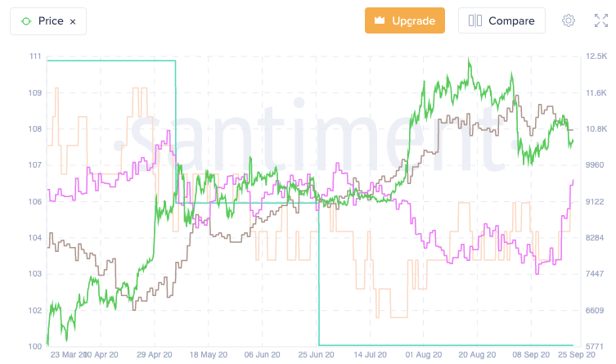
Task: Click the green Price metric icon
Action: (x=25, y=21)
